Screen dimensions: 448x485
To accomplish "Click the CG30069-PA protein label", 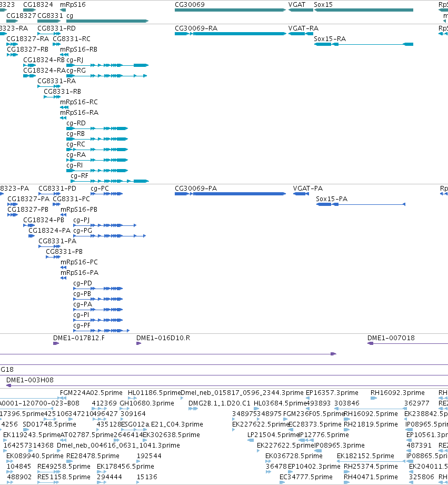I will 196,189.
